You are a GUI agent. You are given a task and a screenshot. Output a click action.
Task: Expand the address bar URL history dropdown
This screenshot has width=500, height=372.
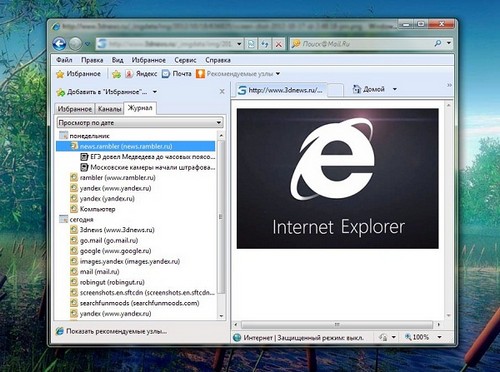[x=239, y=44]
